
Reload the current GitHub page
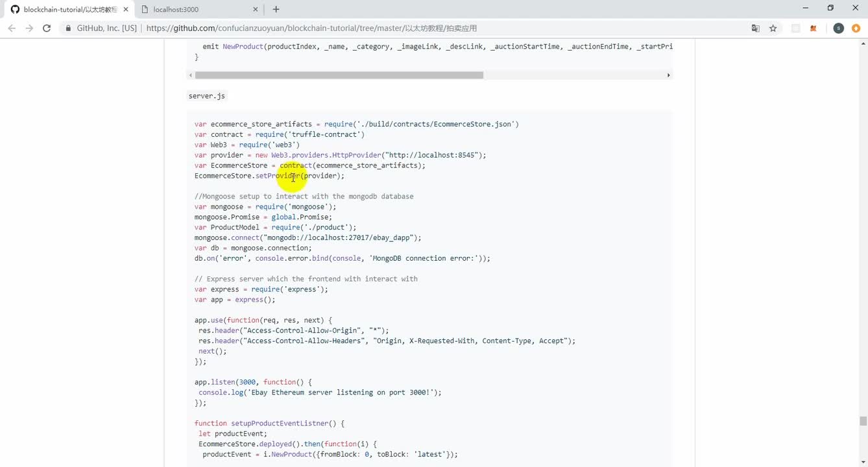pos(47,28)
